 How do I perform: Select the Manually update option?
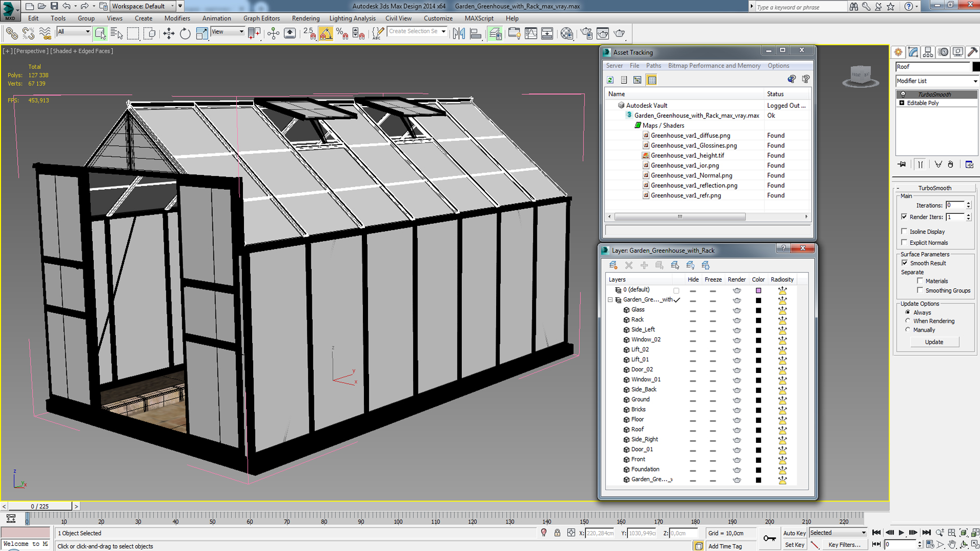click(908, 330)
